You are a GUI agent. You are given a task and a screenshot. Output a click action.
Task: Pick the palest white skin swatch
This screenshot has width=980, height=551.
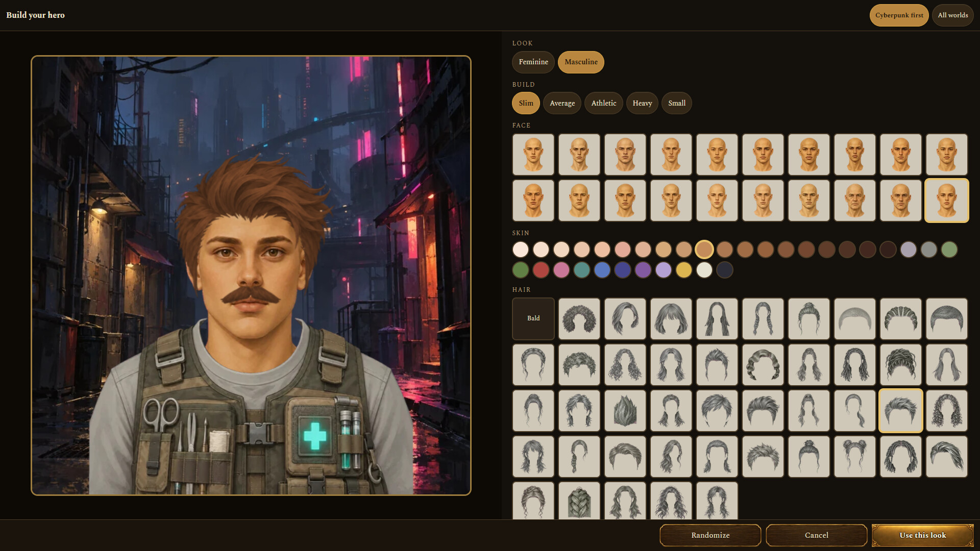[521, 249]
